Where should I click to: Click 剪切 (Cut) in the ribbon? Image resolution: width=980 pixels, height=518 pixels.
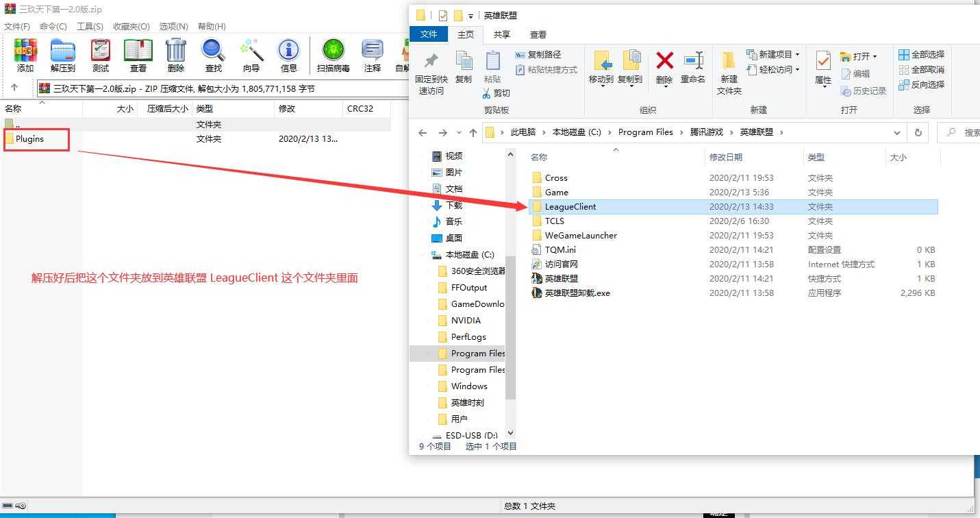pos(496,93)
